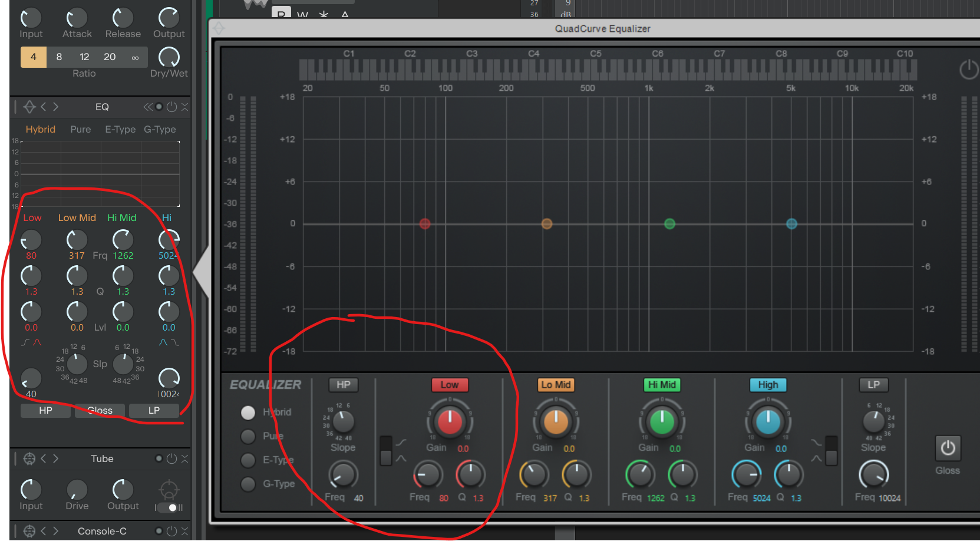The height and width of the screenshot is (541, 980).
Task: Click the Tube module preset icon
Action: (29, 458)
